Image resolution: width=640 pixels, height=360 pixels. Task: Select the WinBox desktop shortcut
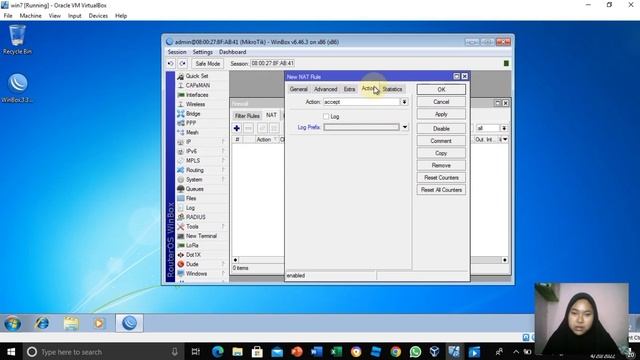(17, 88)
